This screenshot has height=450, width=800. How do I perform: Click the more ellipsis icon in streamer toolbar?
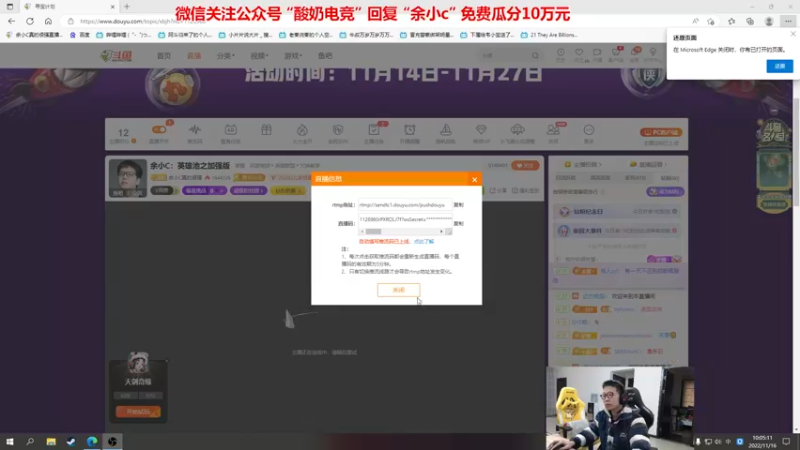[x=589, y=130]
